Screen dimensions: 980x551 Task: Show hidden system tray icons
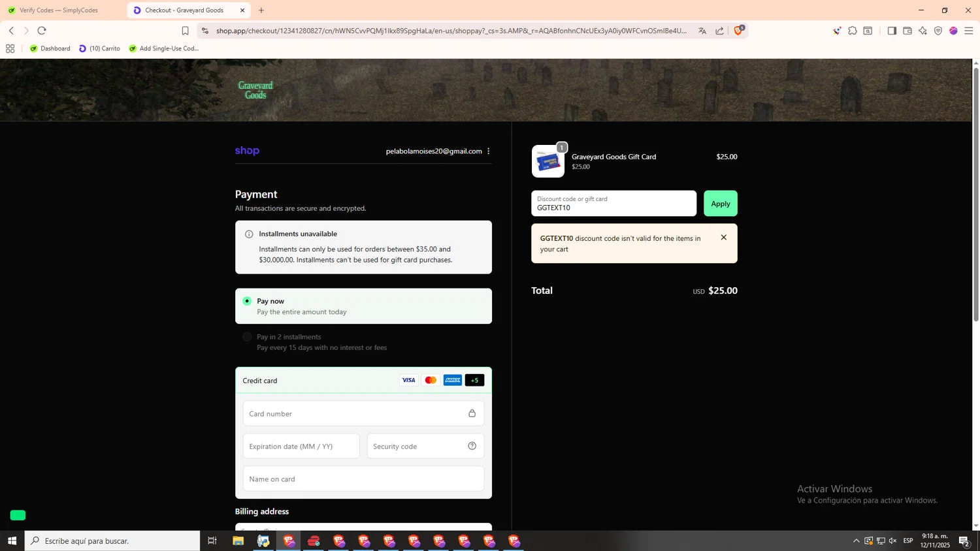point(856,541)
